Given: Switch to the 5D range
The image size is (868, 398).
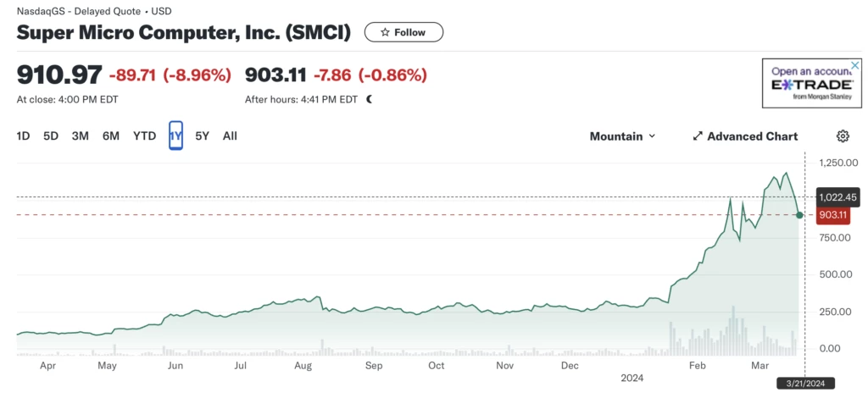Looking at the screenshot, I should click(51, 135).
